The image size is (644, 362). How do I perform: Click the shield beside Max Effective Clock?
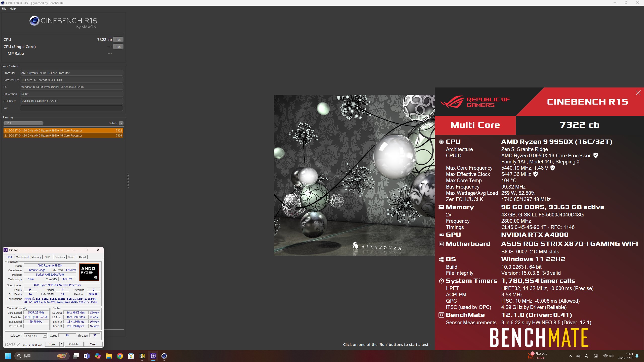536,174
